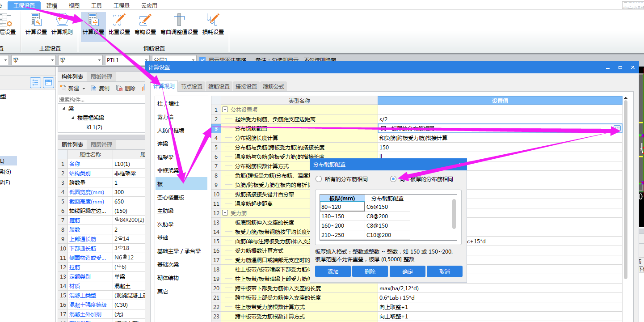Open the 建模 ribbon tab
The image size is (644, 322).
[52, 5]
